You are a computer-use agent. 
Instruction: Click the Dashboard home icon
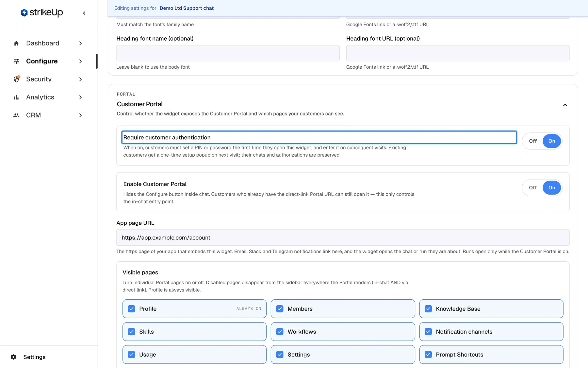(x=16, y=43)
